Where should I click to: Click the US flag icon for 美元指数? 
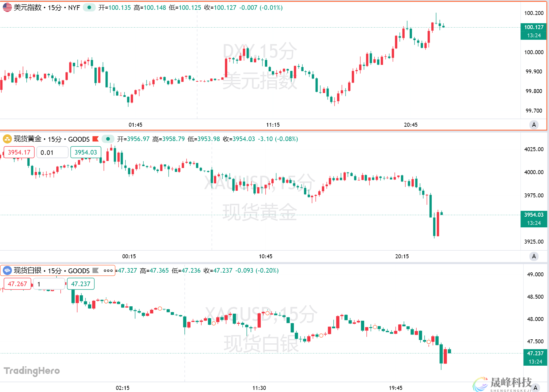(x=7, y=8)
